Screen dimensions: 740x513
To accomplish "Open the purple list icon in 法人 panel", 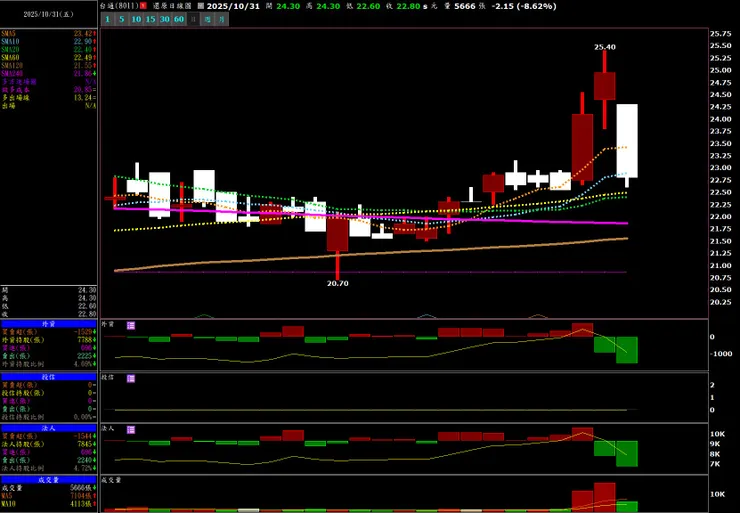I will point(131,429).
